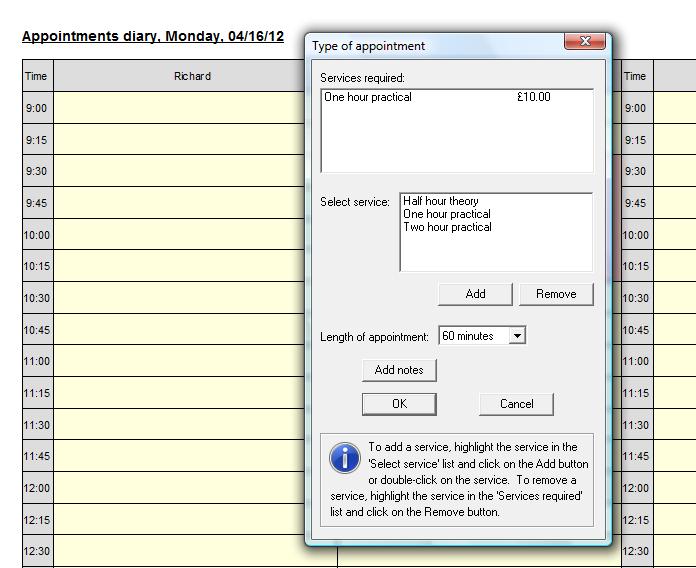The image size is (696, 568).
Task: Click the Remove button
Action: [x=556, y=294]
